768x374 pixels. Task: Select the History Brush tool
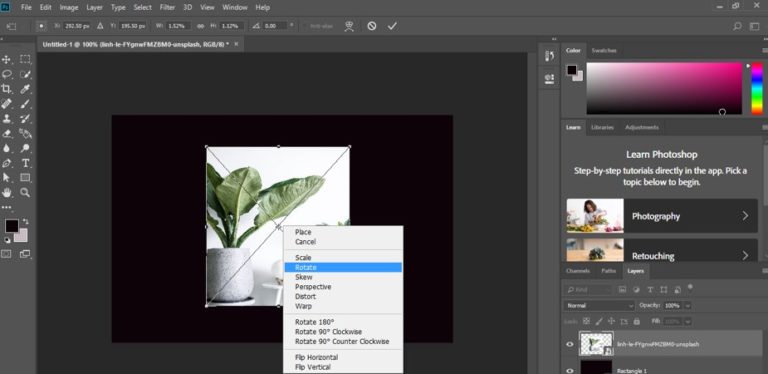click(25, 118)
